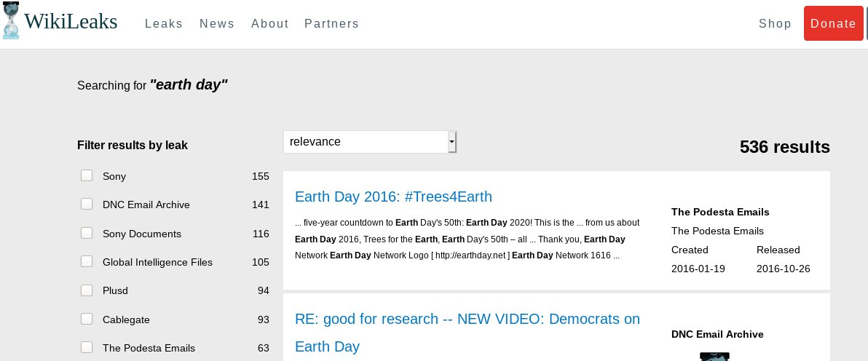The image size is (868, 361).
Task: Click the Earth Day 2016 result snippet text
Action: click(467, 239)
